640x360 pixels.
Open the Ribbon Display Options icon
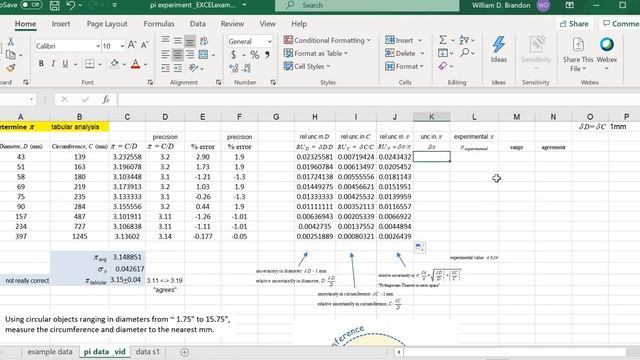[x=569, y=5]
